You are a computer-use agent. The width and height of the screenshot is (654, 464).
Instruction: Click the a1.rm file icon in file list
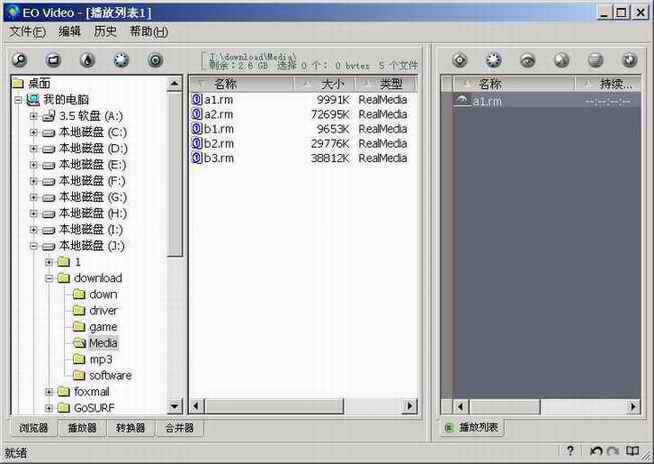[x=196, y=100]
